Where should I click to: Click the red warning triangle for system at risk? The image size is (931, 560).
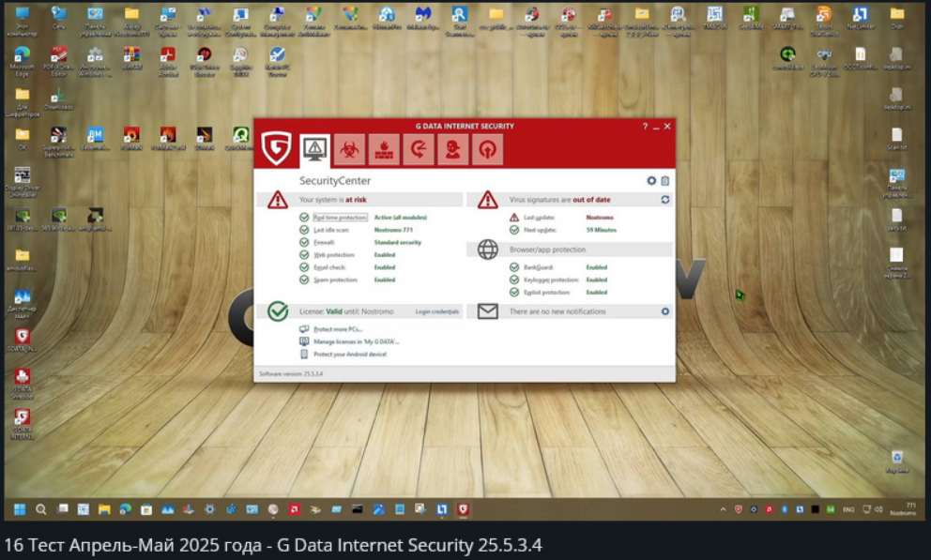click(x=277, y=200)
